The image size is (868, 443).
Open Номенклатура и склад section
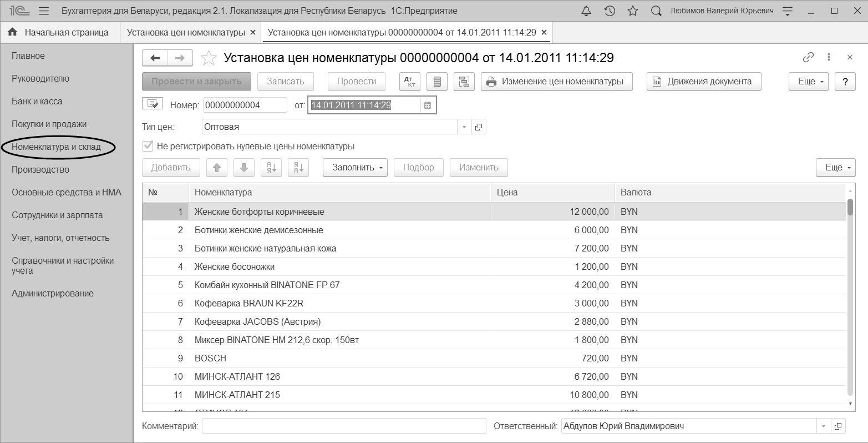click(x=57, y=147)
